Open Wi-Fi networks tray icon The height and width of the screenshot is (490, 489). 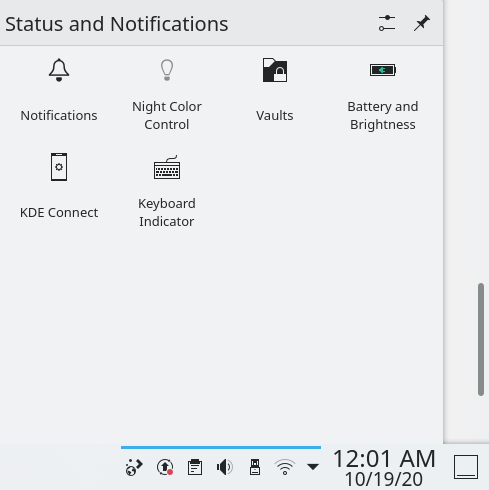(285, 467)
